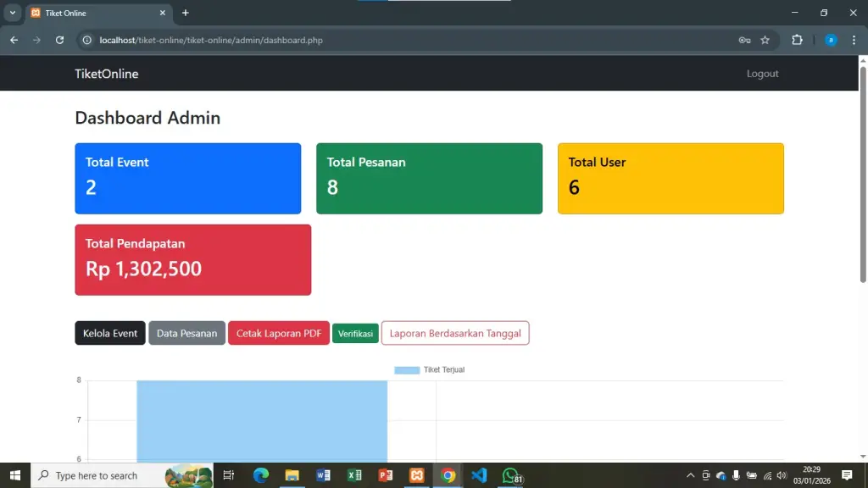Open a new browser tab
Image resolution: width=868 pixels, height=488 pixels.
pyautogui.click(x=186, y=13)
